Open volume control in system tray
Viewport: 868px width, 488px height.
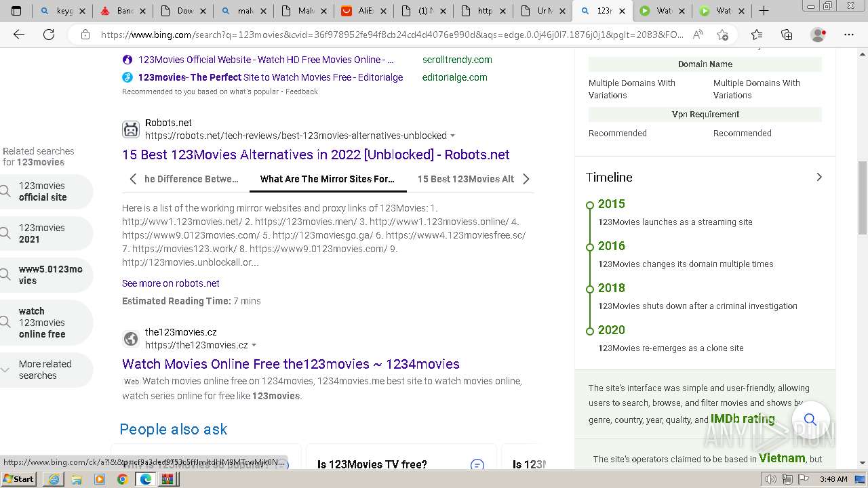771,479
